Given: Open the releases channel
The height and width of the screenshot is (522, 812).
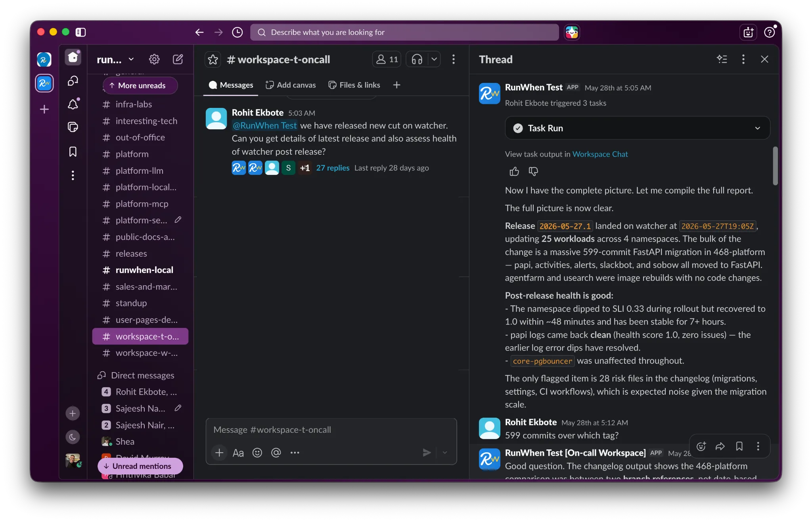Looking at the screenshot, I should pos(140,253).
